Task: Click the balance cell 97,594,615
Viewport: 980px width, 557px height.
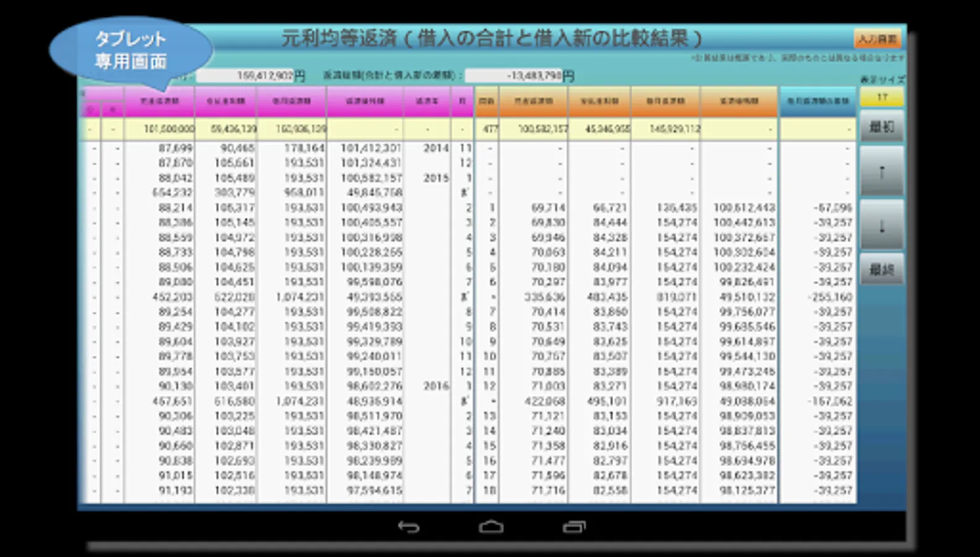Action: 374,490
